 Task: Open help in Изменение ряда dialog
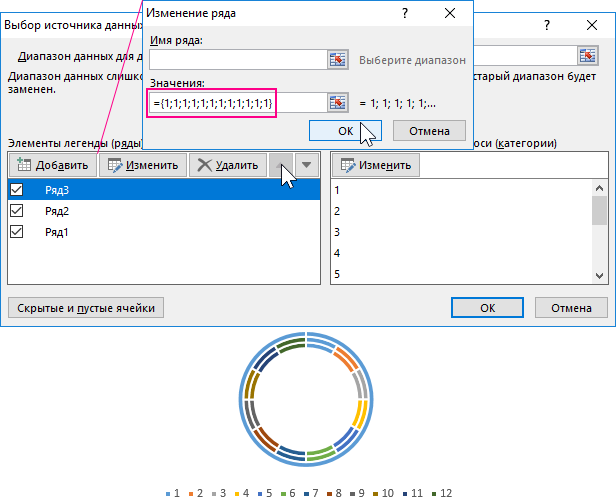coord(405,12)
